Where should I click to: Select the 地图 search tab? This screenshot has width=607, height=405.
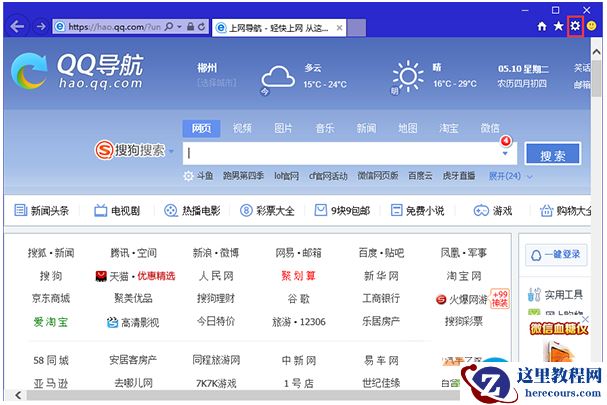point(408,128)
